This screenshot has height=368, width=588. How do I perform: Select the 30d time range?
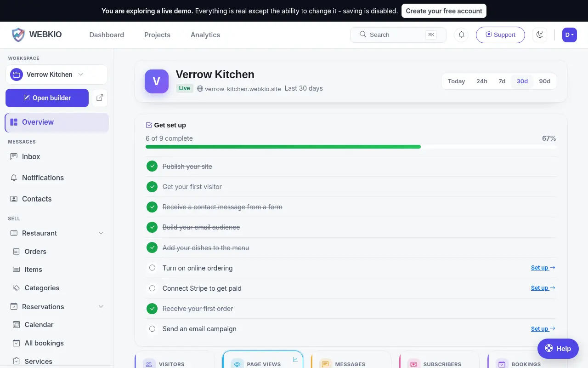(x=522, y=81)
